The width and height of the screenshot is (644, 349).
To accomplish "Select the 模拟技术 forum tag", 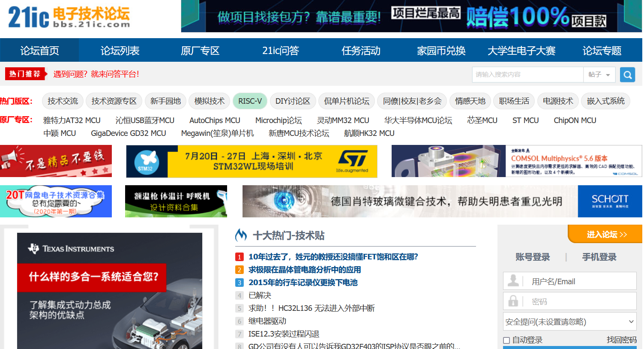I will pos(210,101).
